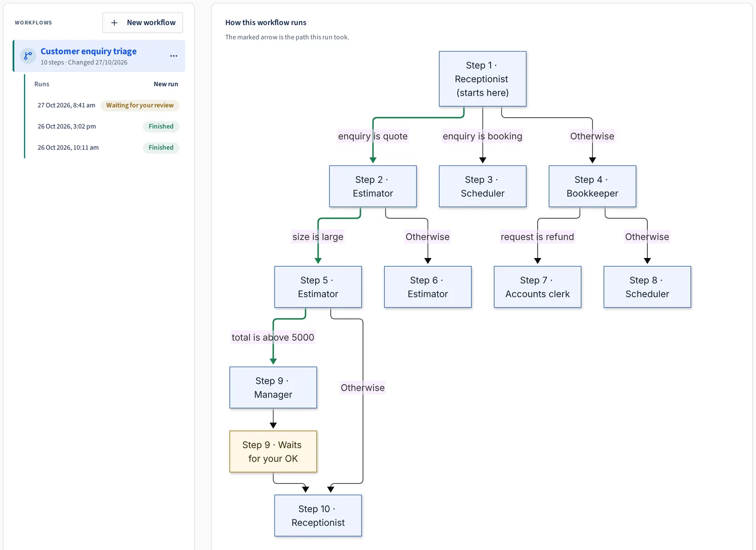Click the 'total is above 5000' branch label
Screen dimensions: 756x550
point(273,337)
